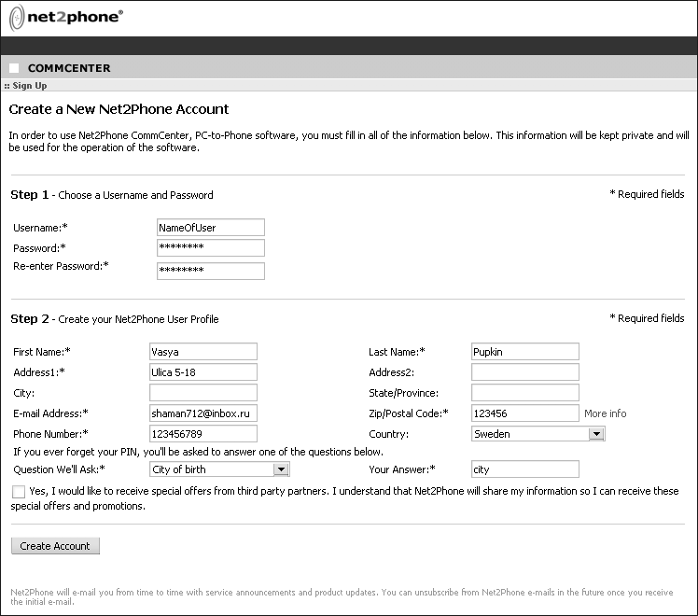Click the Your Answer label
This screenshot has width=698, height=616.
click(x=402, y=470)
